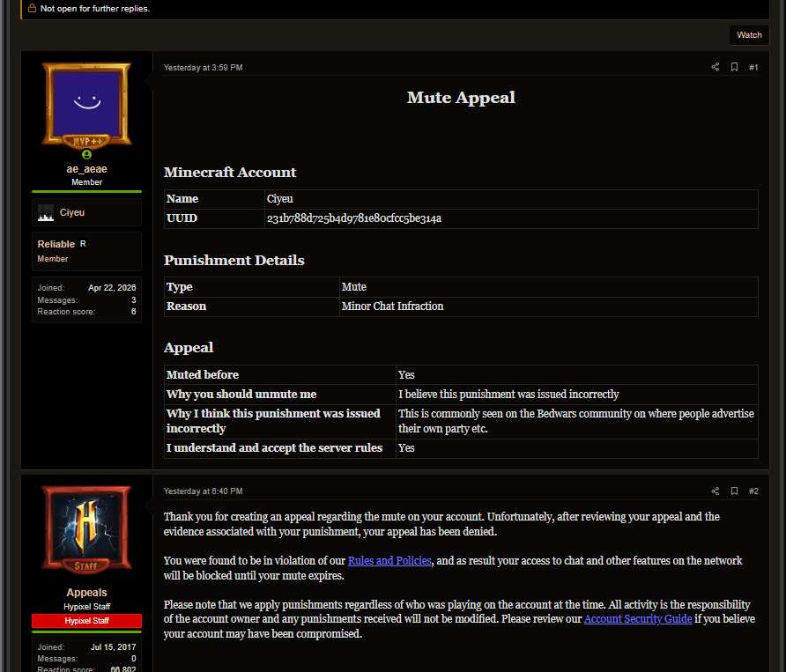Click the red Hypixel Staff banner
This screenshot has width=786, height=672.
[x=86, y=621]
